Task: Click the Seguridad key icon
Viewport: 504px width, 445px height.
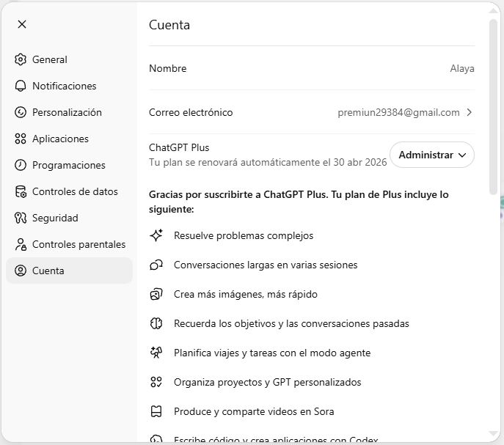Action: [21, 218]
